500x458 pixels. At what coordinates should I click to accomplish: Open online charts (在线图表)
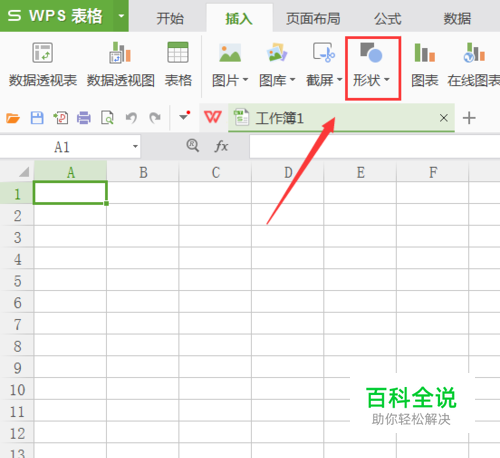474,65
